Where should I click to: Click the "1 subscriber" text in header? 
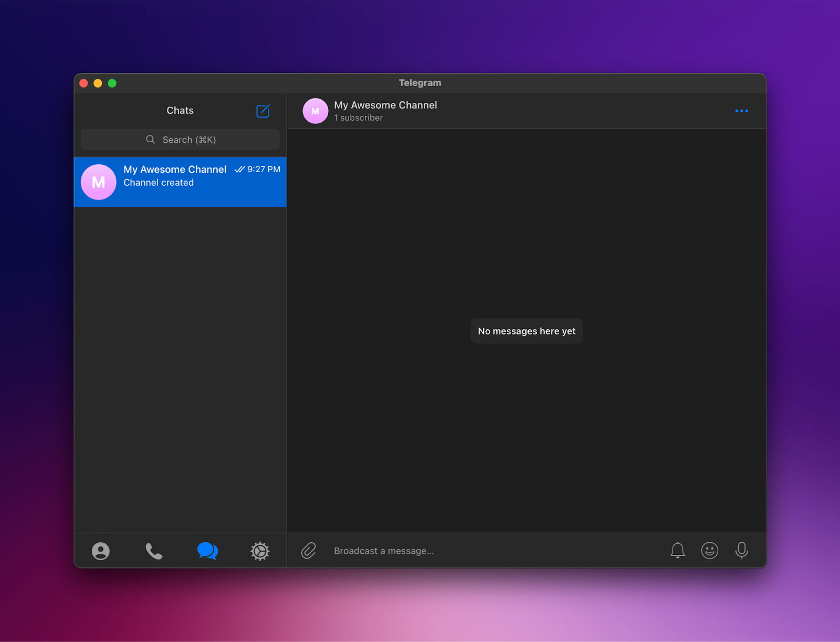[359, 118]
